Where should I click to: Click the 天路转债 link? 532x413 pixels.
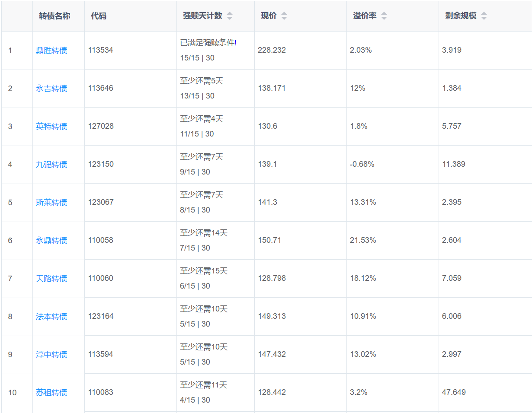click(51, 279)
